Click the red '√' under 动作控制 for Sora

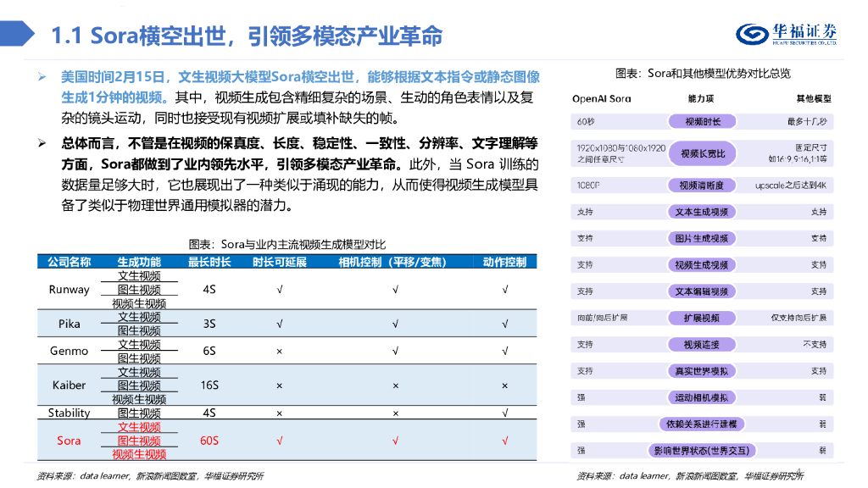[x=505, y=441]
